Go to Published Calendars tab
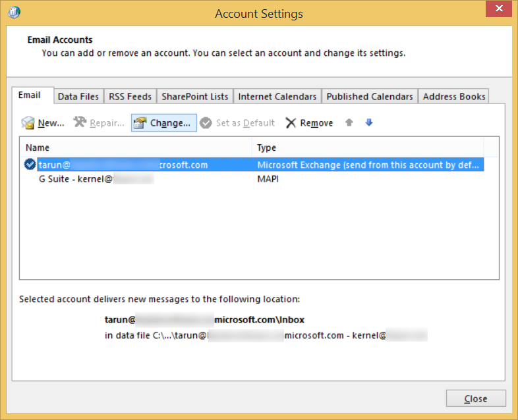Screen dimensions: 518x420 pyautogui.click(x=370, y=96)
